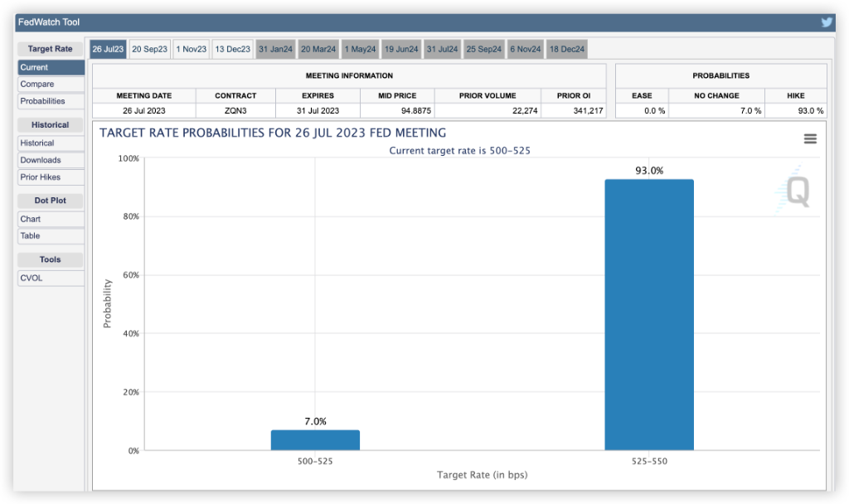Click the 94.8875 mid price value
The image size is (849, 504).
point(416,111)
